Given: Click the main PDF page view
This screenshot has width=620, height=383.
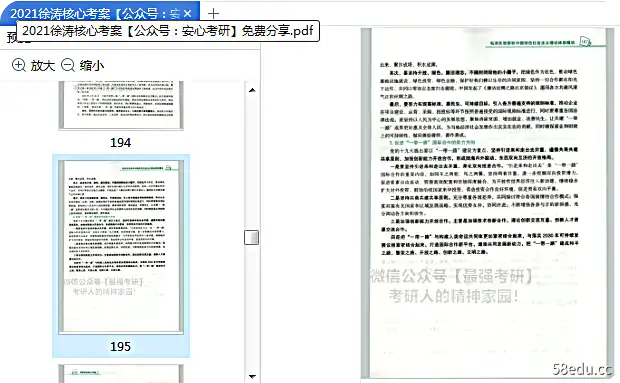Looking at the screenshot, I should (x=487, y=203).
